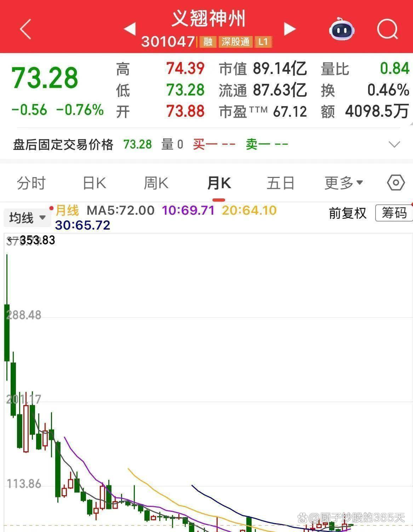Expand the 盘后固定交易价格 row chevron
Screen dimensions: 413x532
pos(394,144)
